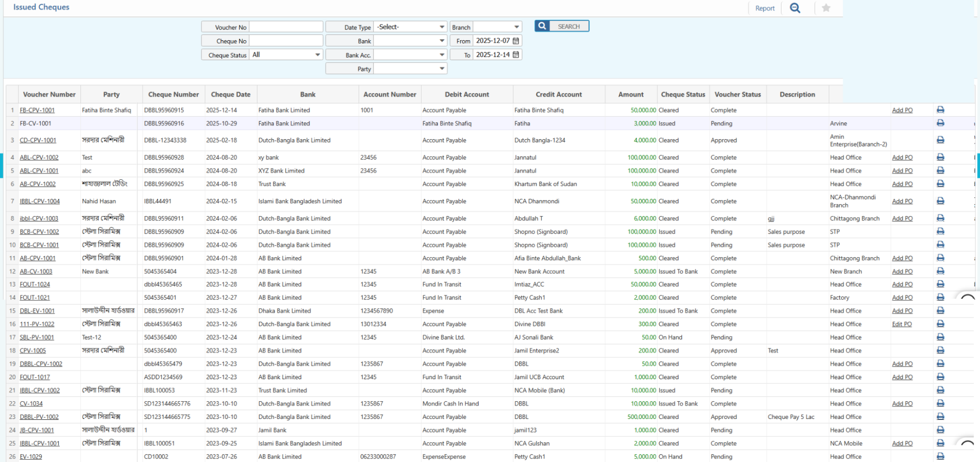The image size is (980, 462).
Task: Click the magnifier search icon in header
Action: pyautogui.click(x=795, y=8)
